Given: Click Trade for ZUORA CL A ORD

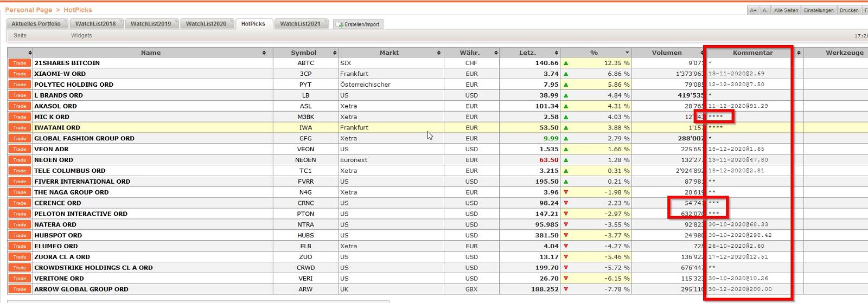Looking at the screenshot, I should [x=20, y=257].
